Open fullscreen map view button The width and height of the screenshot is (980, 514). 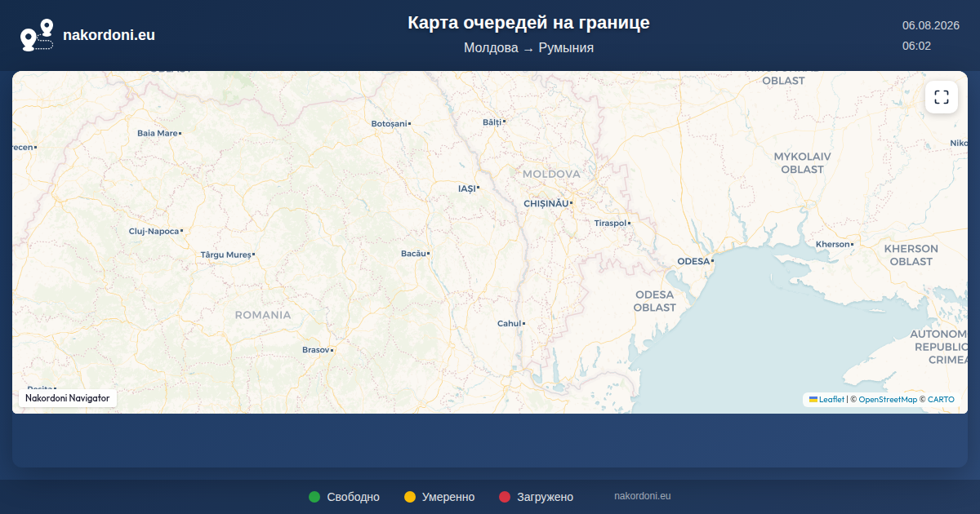(x=942, y=97)
